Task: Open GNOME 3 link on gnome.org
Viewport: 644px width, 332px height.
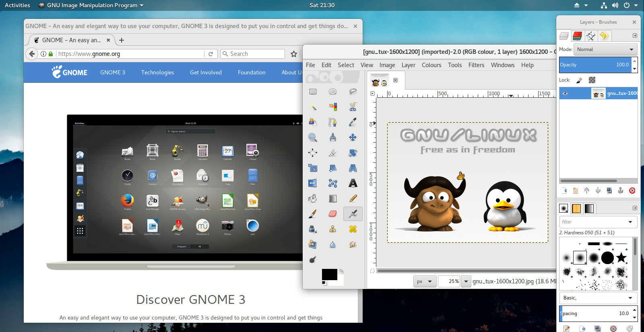Action: [113, 72]
